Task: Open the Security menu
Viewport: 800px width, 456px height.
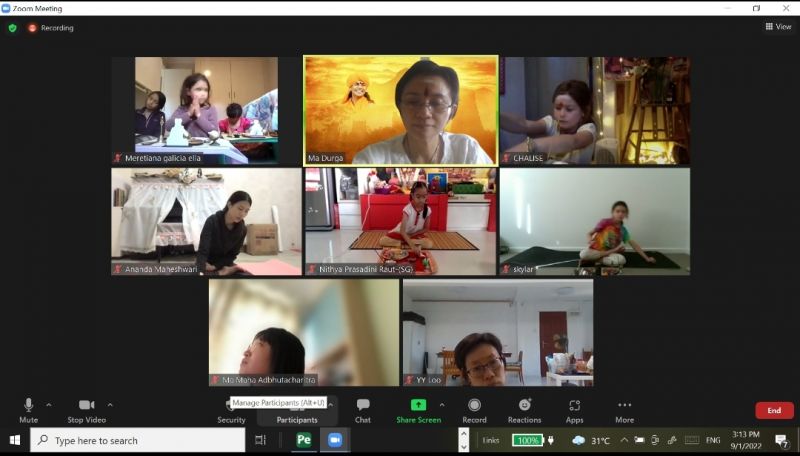Action: point(231,412)
